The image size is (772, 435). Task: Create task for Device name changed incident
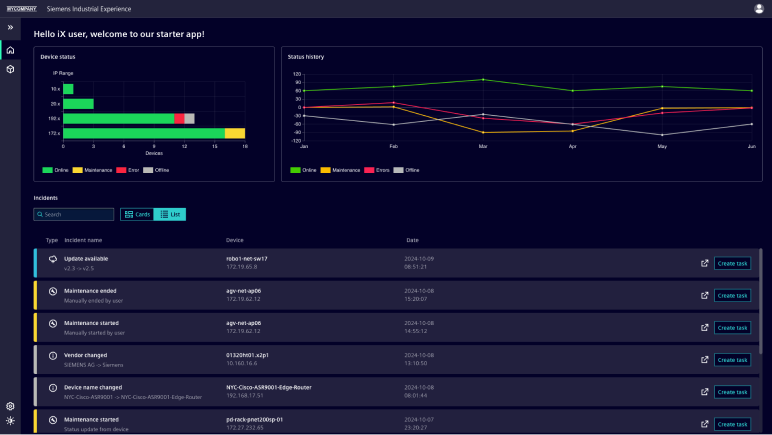click(x=732, y=391)
